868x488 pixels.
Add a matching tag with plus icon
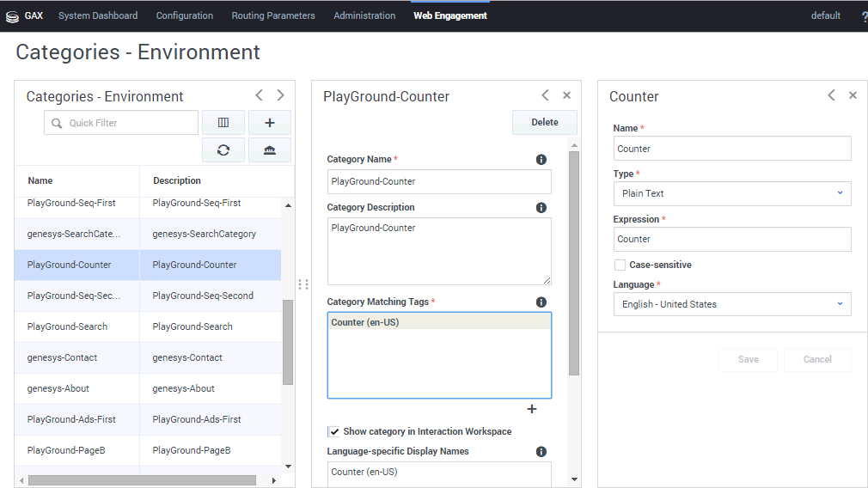tap(531, 409)
